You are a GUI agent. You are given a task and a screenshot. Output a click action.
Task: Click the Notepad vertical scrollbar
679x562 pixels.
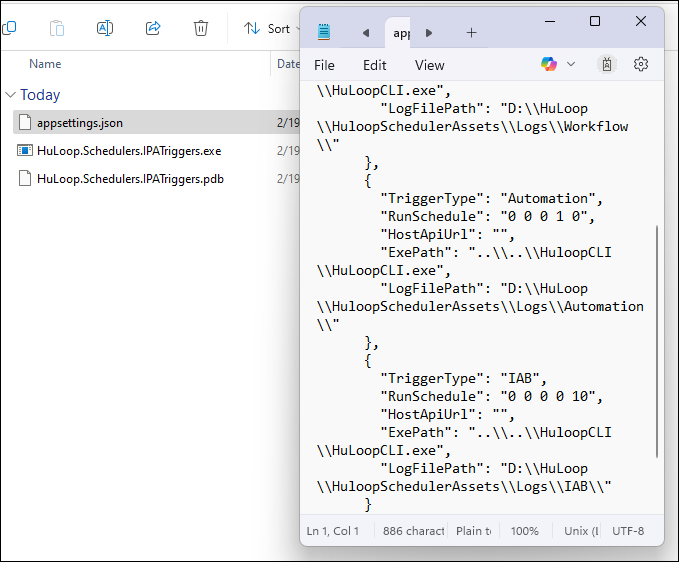(657, 340)
